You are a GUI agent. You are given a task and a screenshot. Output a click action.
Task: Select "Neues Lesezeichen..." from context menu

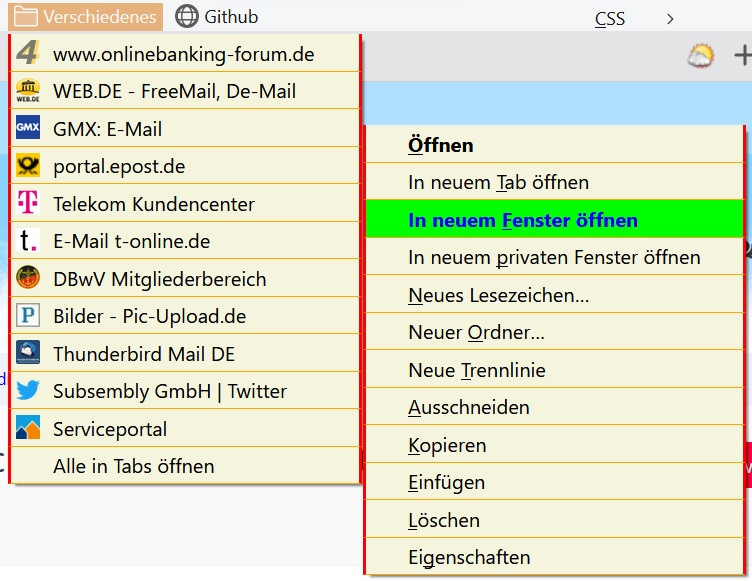pos(498,296)
